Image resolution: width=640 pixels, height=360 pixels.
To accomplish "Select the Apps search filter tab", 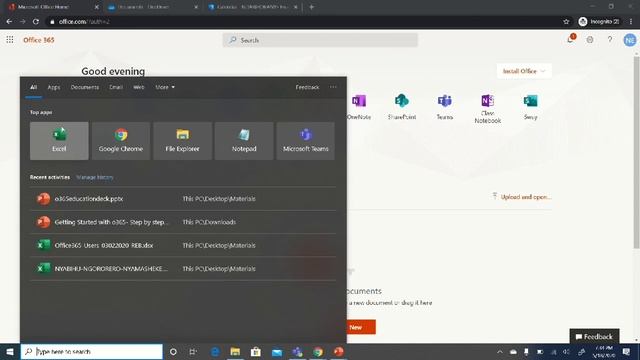I will [x=53, y=87].
